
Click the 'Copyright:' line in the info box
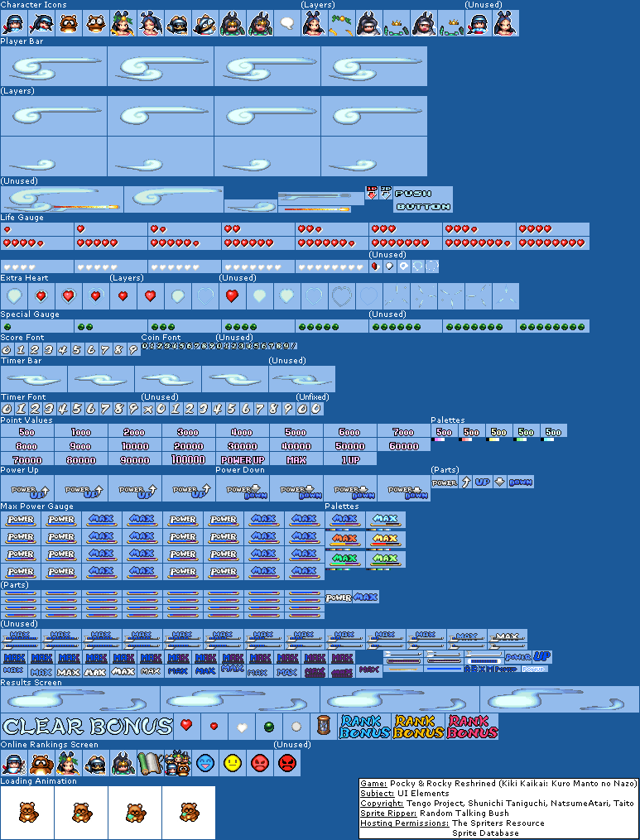(496, 803)
